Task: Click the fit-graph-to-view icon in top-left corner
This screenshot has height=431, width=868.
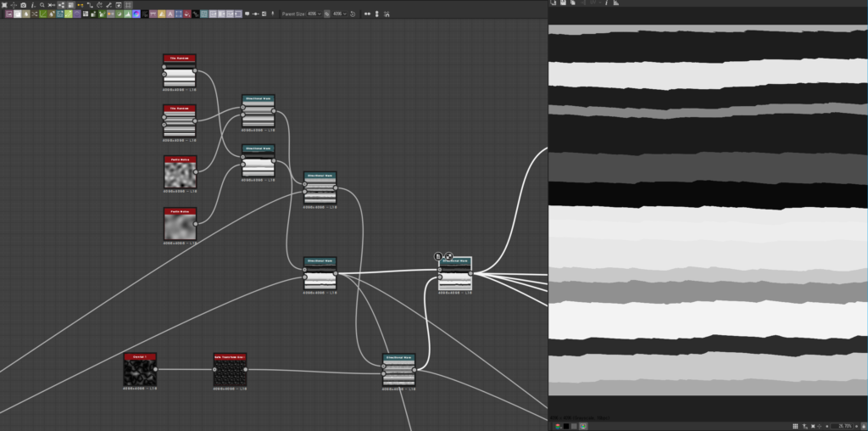Action: point(4,4)
